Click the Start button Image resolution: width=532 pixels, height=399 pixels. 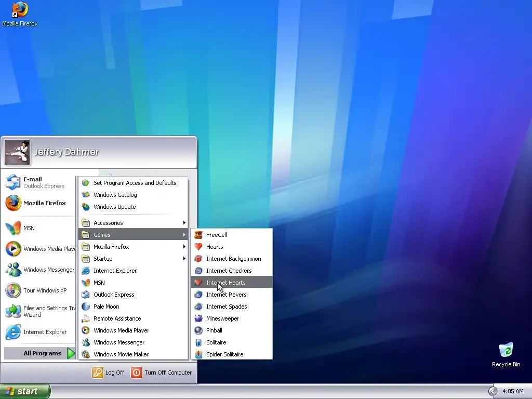click(25, 391)
